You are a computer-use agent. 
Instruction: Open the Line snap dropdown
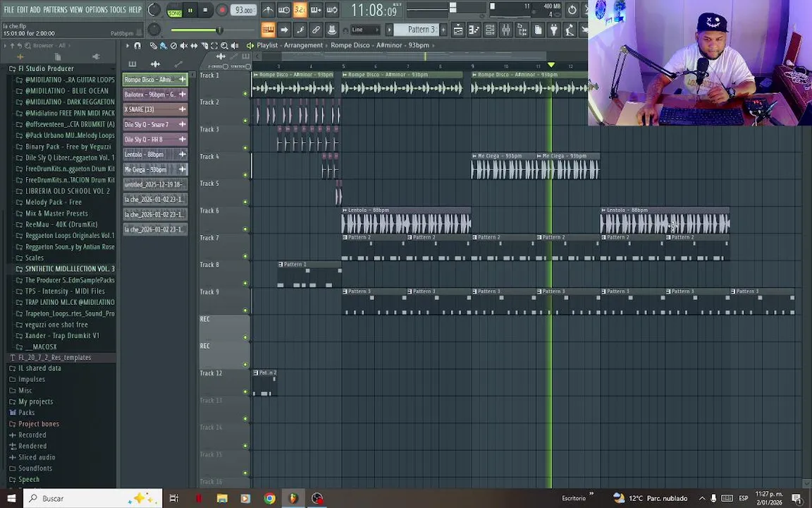[x=366, y=30]
